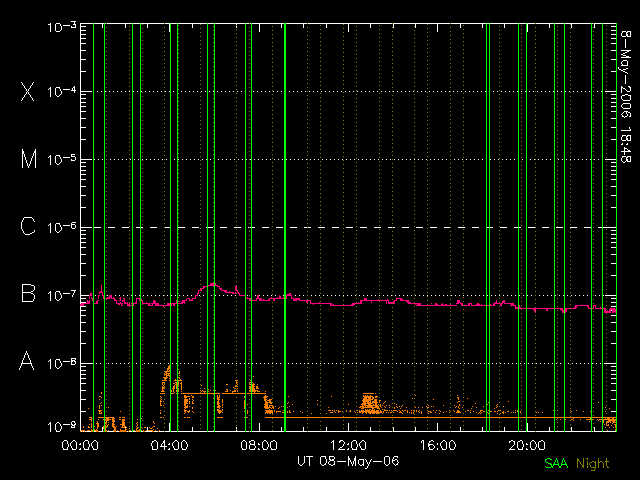Click the 10^-6 y-axis value
The image size is (640, 480).
[62, 227]
